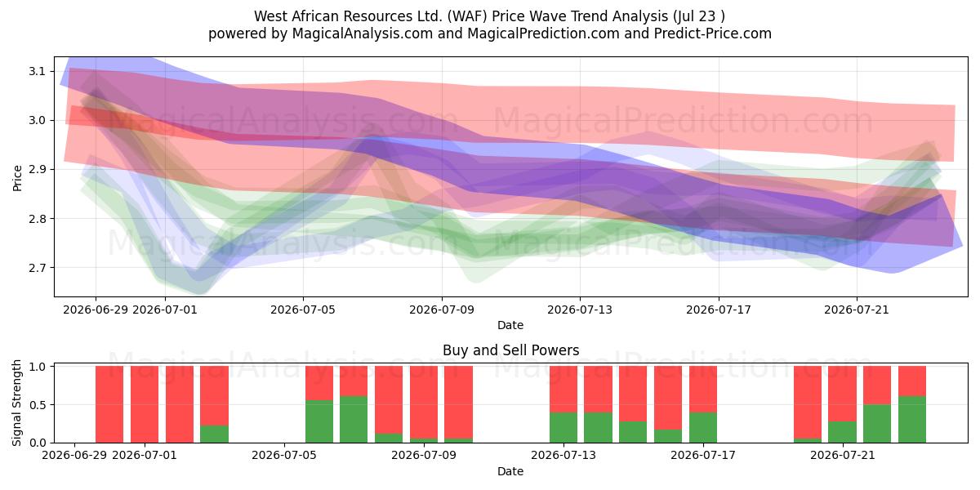Click the red segment of the 2026-07-23 bar

tap(912, 381)
